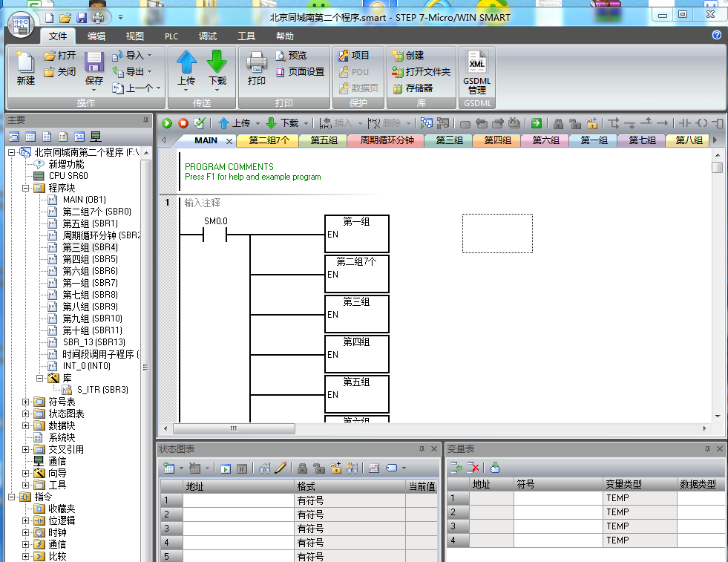The height and width of the screenshot is (562, 728).
Task: Click delete row icon in variable table toolbar
Action: pos(473,468)
